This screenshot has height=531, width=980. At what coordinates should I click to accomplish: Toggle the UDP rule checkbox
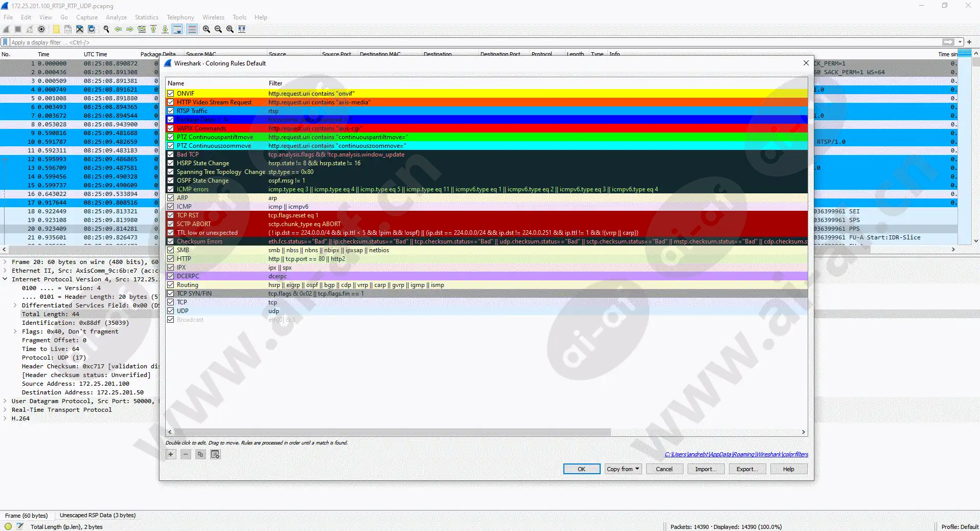click(x=171, y=311)
